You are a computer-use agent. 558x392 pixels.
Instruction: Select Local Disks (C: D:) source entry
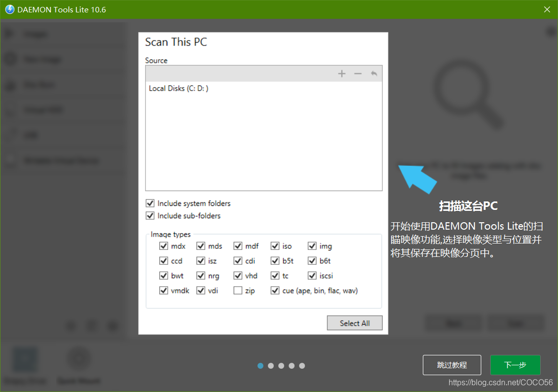[x=178, y=88]
